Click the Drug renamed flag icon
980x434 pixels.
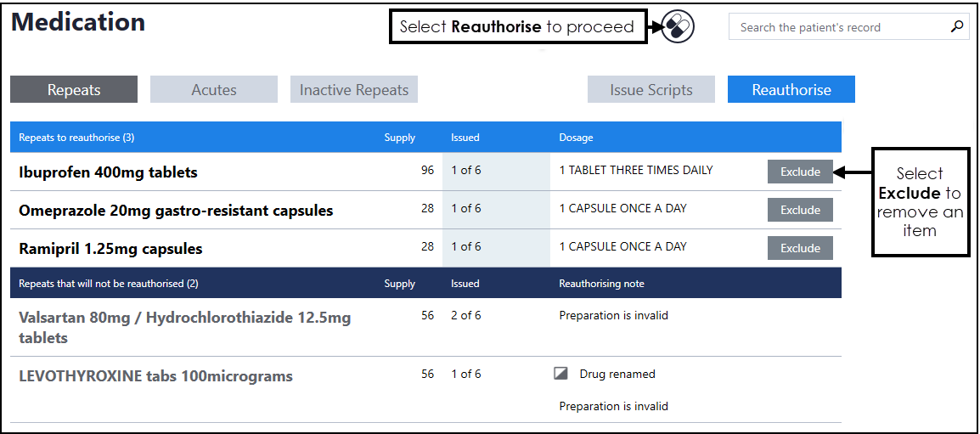[x=560, y=374]
